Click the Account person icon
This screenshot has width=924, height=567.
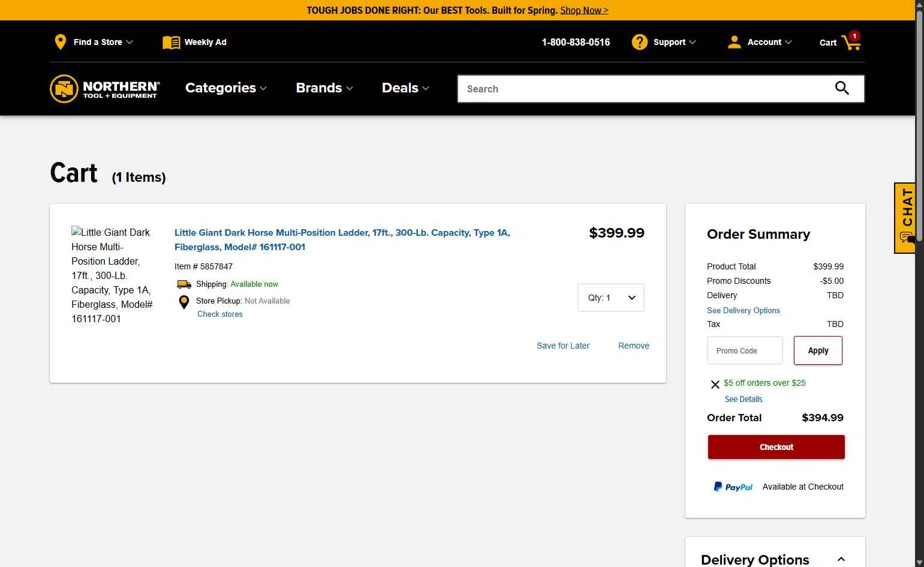[734, 42]
